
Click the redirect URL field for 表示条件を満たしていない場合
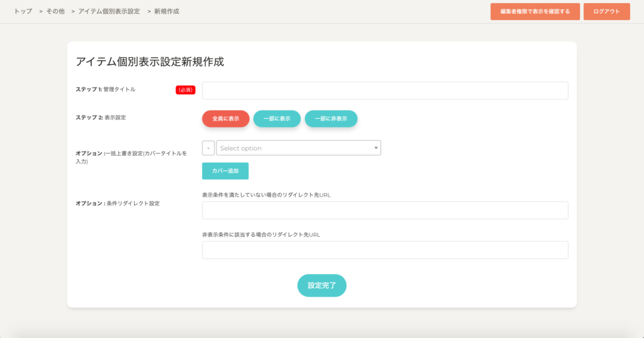(384, 210)
